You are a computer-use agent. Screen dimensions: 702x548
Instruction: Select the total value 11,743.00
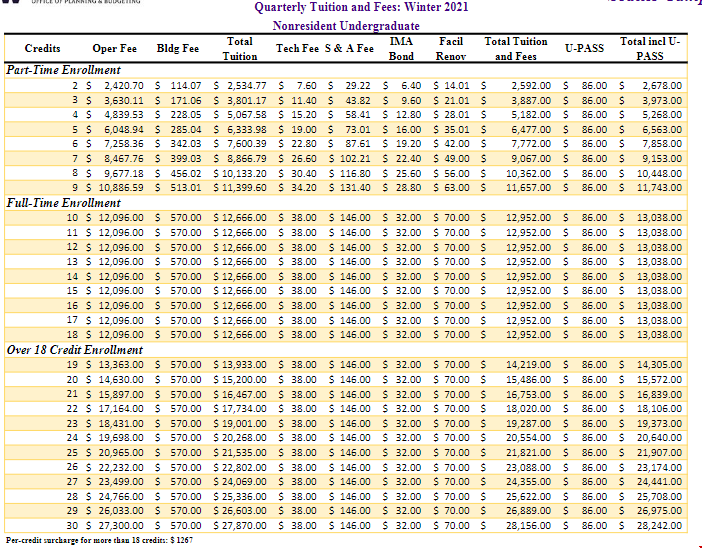[x=659, y=188]
